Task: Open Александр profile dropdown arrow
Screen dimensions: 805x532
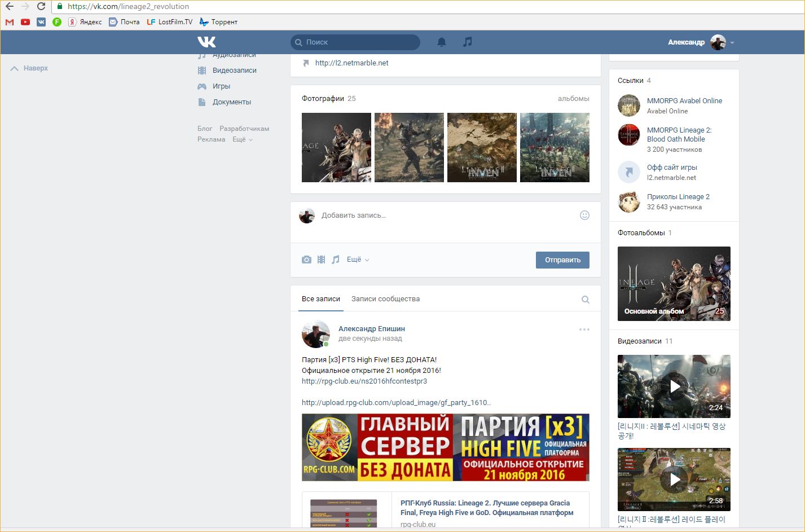Action: click(x=732, y=42)
